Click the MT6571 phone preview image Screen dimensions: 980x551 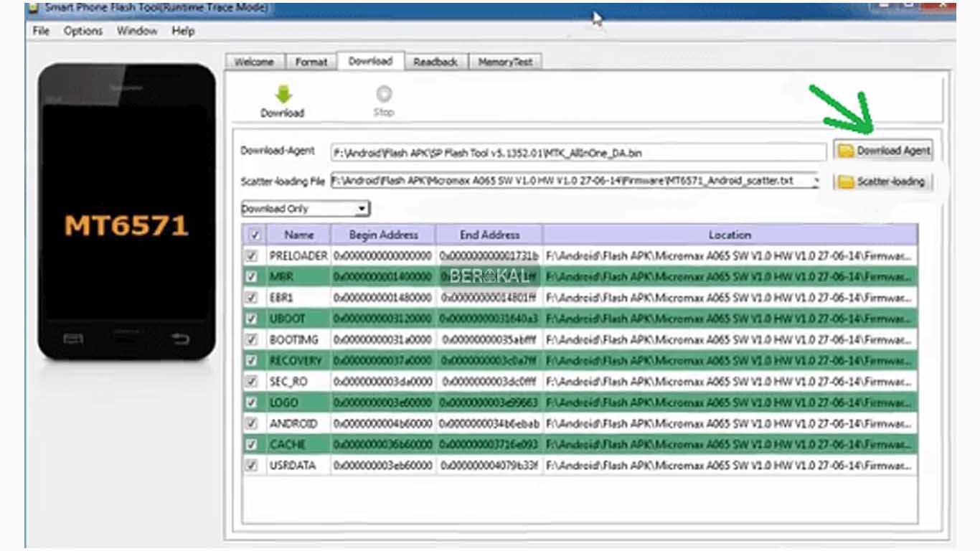[x=127, y=212]
